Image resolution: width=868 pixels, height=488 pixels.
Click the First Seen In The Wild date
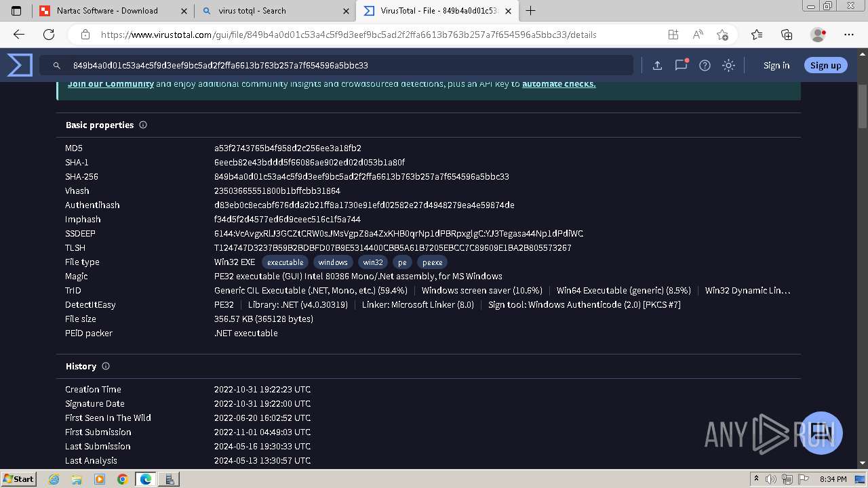pos(262,418)
